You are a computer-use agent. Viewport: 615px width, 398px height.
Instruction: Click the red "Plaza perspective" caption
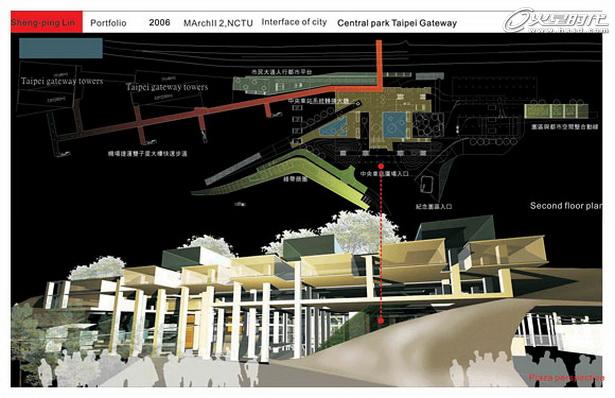click(566, 378)
